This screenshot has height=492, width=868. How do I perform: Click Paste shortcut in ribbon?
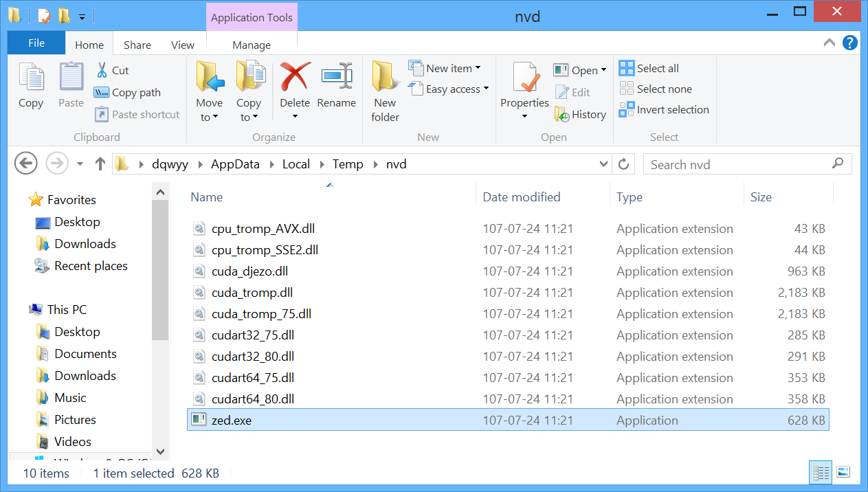(137, 114)
